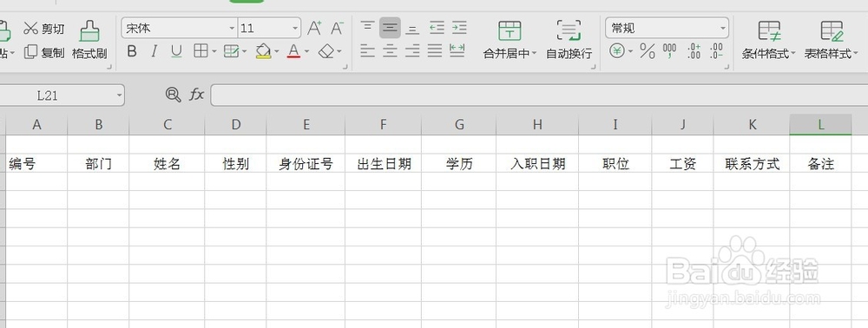Viewport: 868px width, 328px height.
Task: Toggle Bold formatting
Action: coord(132,51)
